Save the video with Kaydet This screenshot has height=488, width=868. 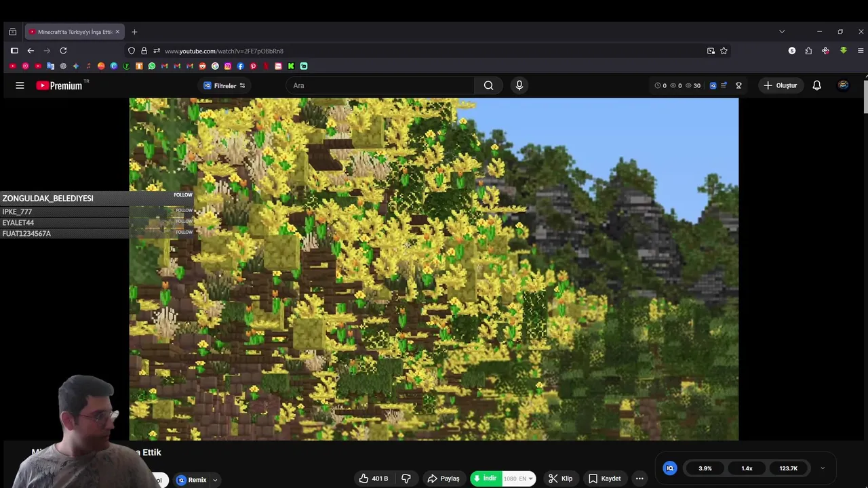click(605, 479)
